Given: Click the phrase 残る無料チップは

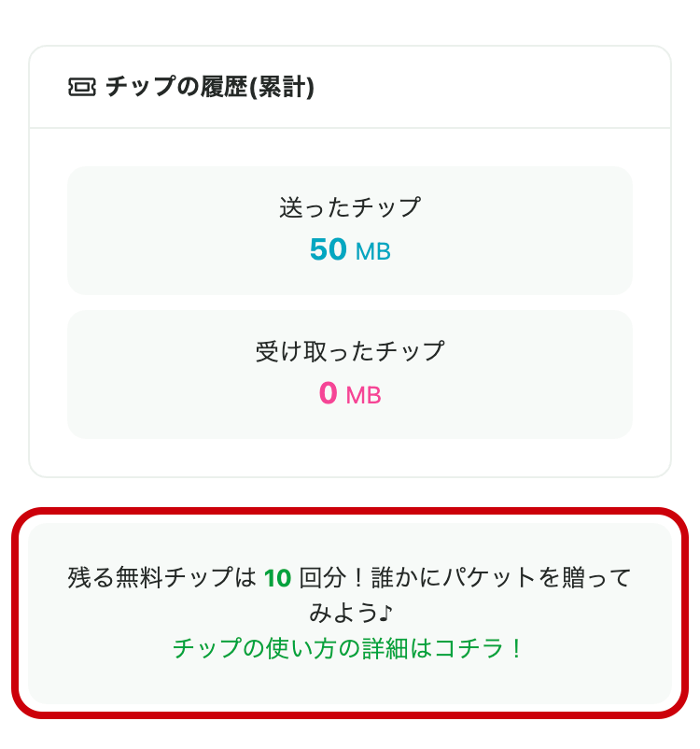Looking at the screenshot, I should pyautogui.click(x=162, y=577).
